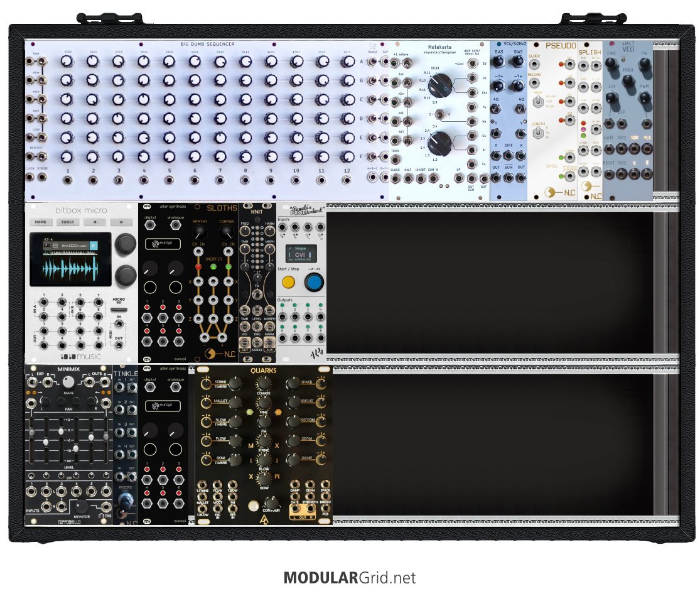
Task: Click the SLOTHS APATHY knob
Action: [200, 232]
